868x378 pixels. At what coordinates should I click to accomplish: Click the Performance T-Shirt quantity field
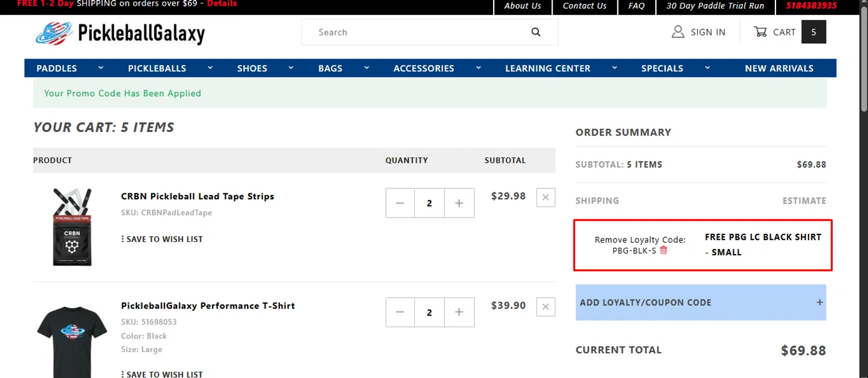pyautogui.click(x=429, y=313)
